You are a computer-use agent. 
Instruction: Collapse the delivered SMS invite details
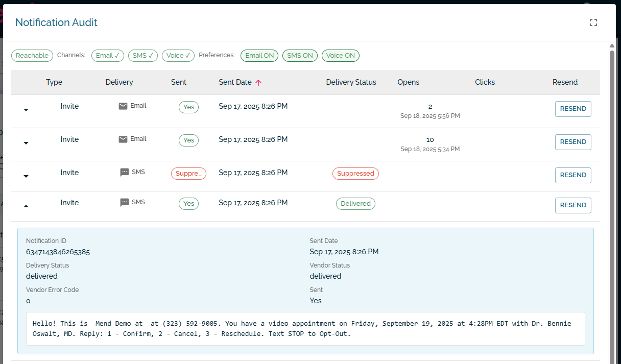pos(26,206)
